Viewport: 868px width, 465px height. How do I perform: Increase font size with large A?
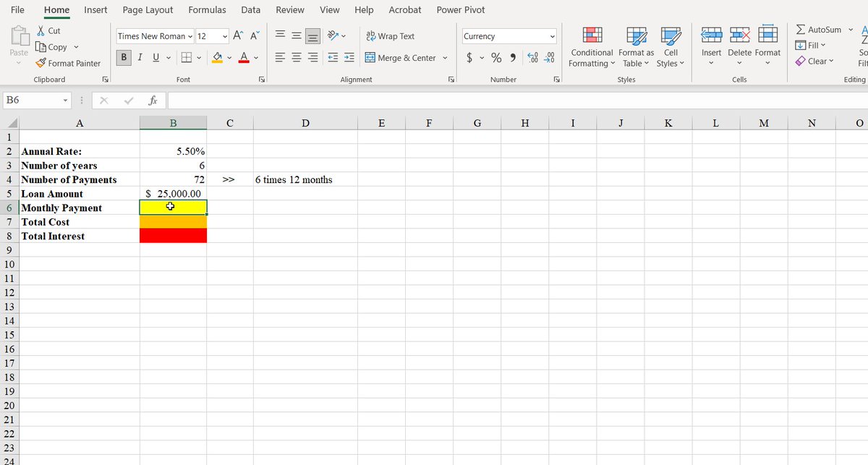coord(238,36)
